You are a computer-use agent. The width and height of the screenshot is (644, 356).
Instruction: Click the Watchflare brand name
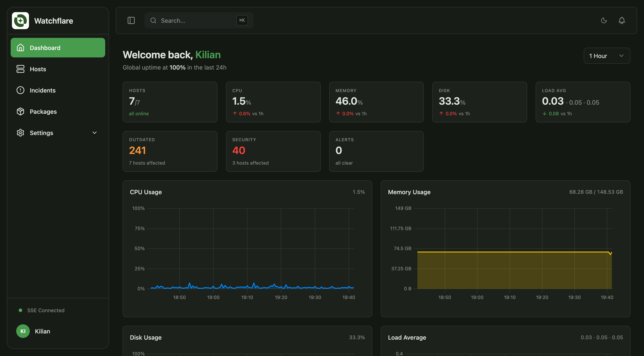click(x=54, y=21)
